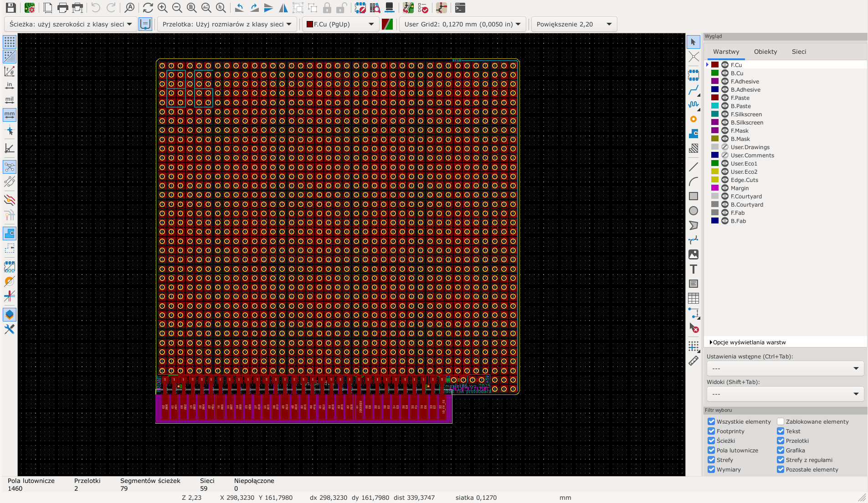Image resolution: width=868 pixels, height=503 pixels.
Task: Click the Zoom in icon
Action: pos(163,8)
